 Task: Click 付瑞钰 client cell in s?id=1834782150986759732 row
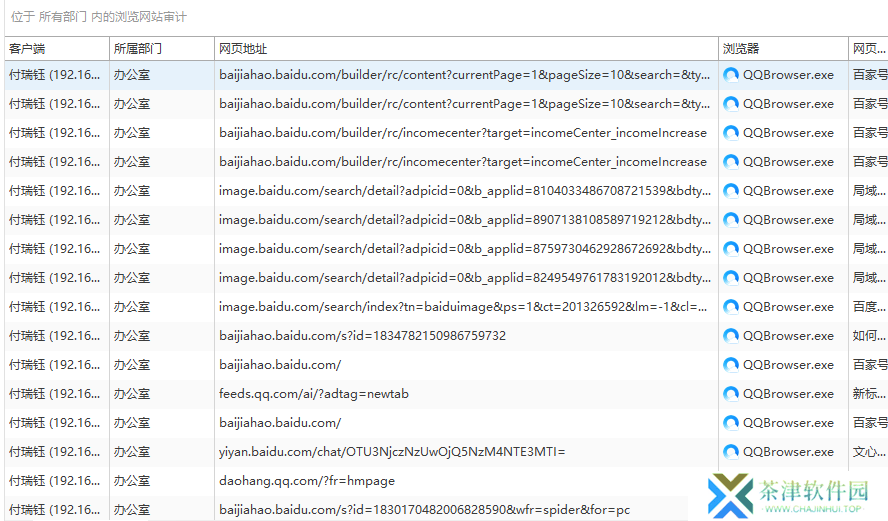55,336
